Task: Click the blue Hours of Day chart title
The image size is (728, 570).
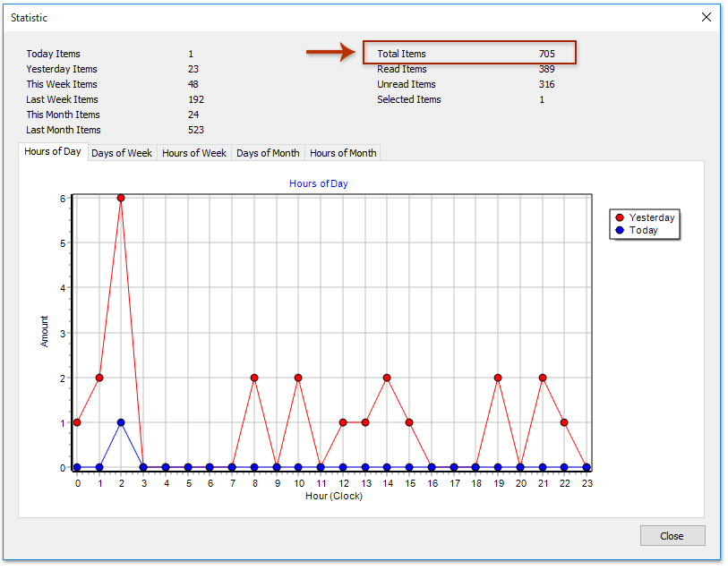Action: pos(318,183)
